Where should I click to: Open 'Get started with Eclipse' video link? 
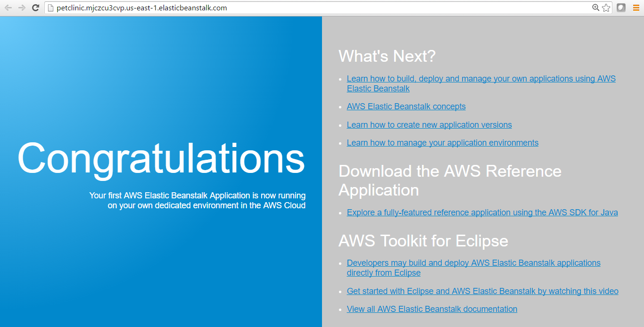click(483, 291)
